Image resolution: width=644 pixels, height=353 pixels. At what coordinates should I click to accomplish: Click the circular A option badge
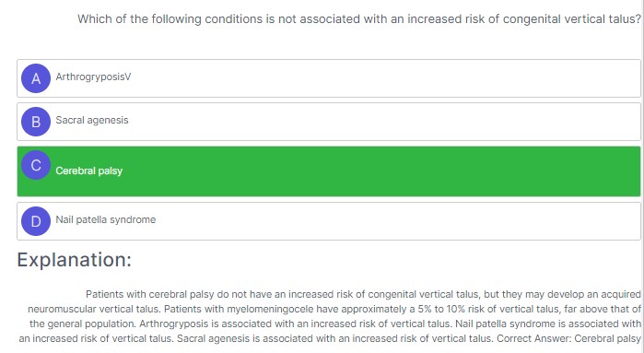tap(36, 78)
